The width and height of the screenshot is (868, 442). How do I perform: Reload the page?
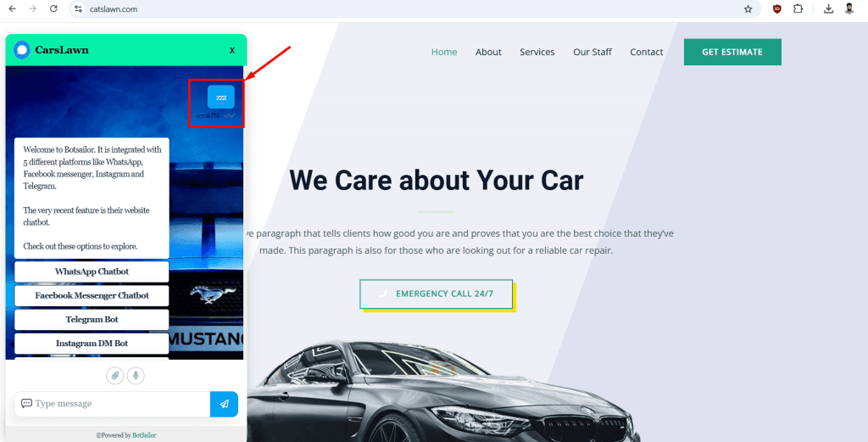pyautogui.click(x=53, y=8)
